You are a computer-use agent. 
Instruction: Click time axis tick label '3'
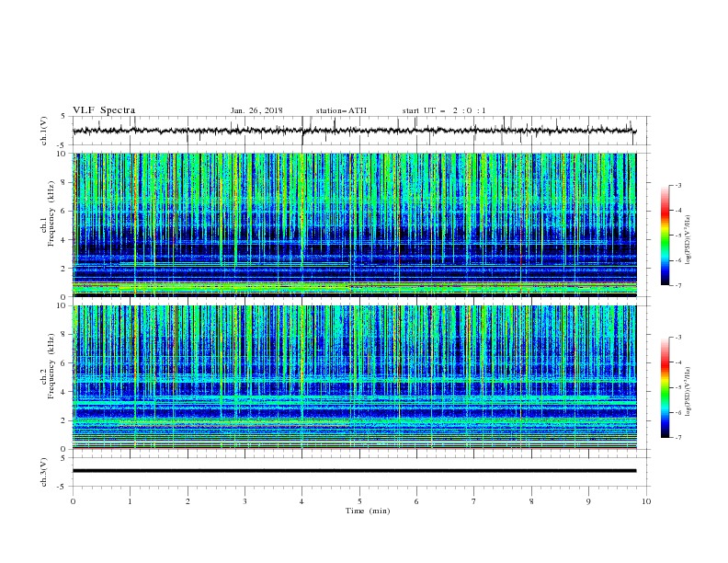pyautogui.click(x=245, y=501)
